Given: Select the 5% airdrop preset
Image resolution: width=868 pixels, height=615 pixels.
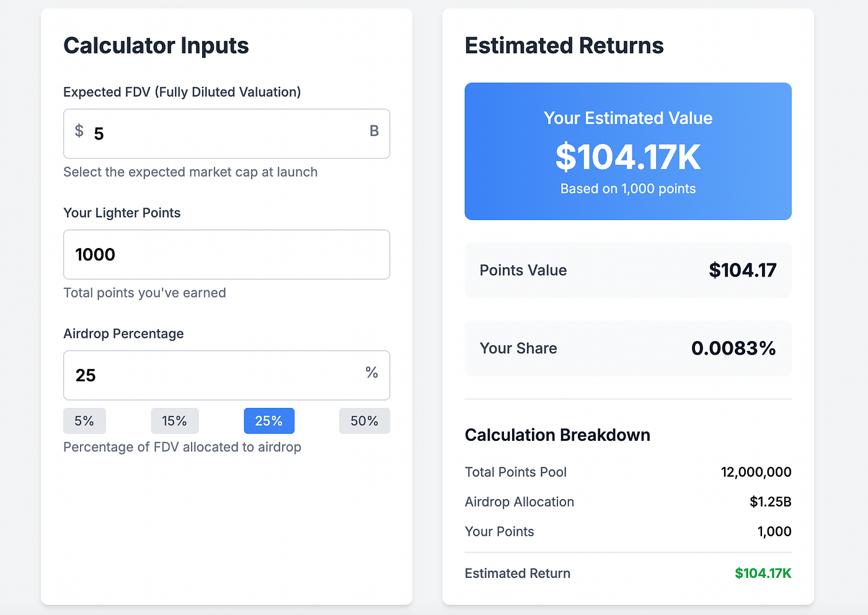Looking at the screenshot, I should [x=84, y=420].
